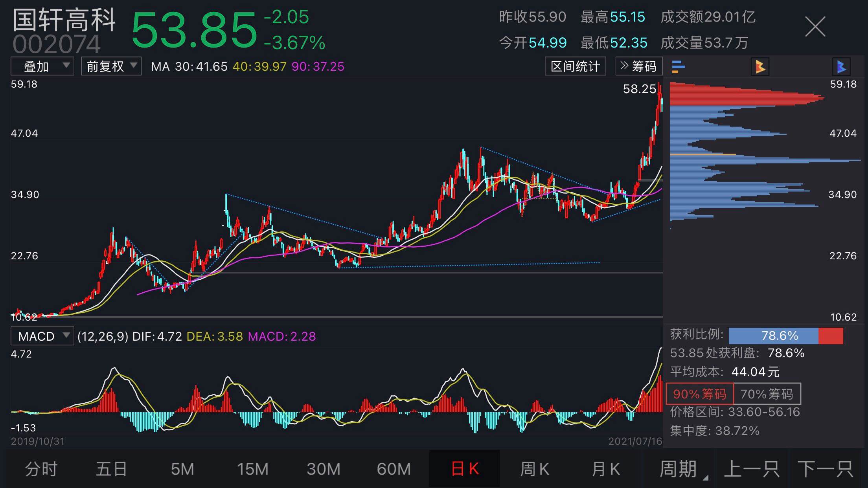Image resolution: width=868 pixels, height=488 pixels.
Task: Go to previous stock 上一只
Action: click(x=752, y=469)
